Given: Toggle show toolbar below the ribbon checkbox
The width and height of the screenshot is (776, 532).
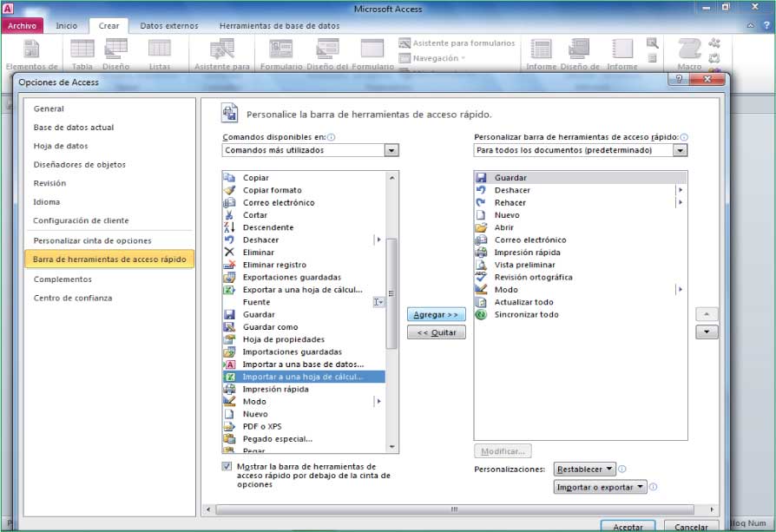Looking at the screenshot, I should click(227, 466).
